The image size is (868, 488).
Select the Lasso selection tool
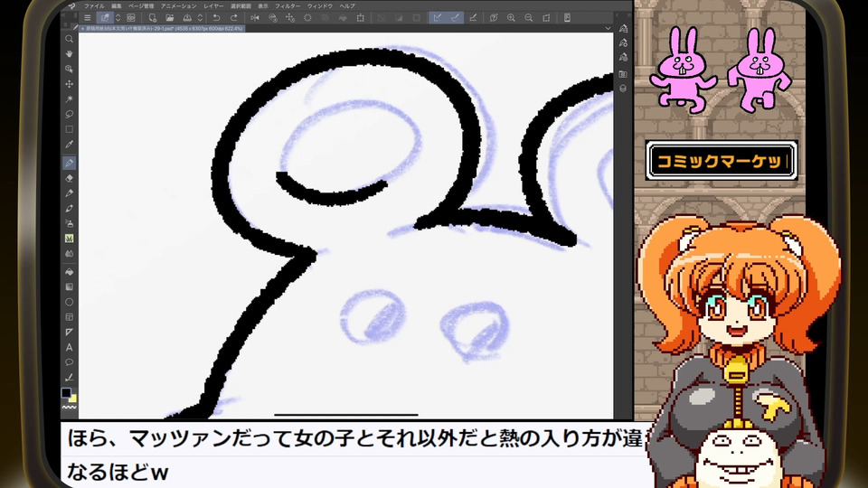70,114
